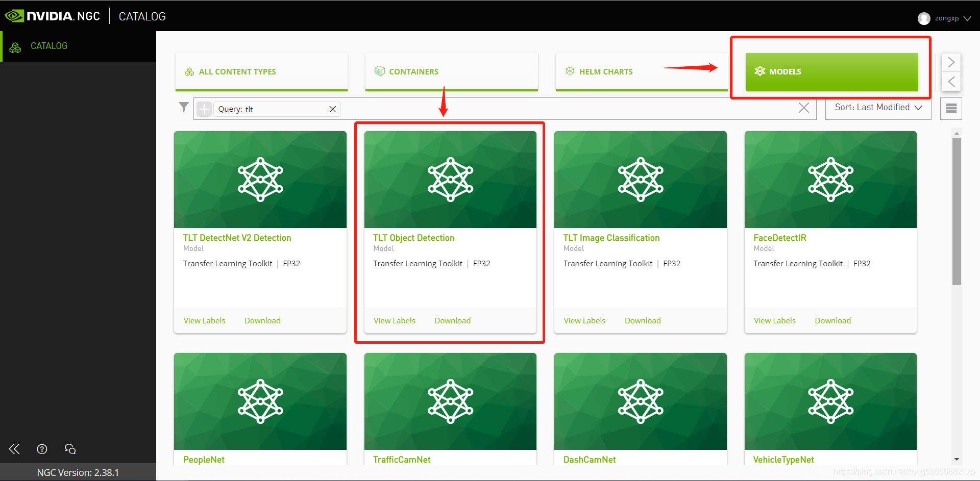Click NGC Version: 2.38.1 text
The height and width of the screenshot is (481, 980).
[x=78, y=472]
